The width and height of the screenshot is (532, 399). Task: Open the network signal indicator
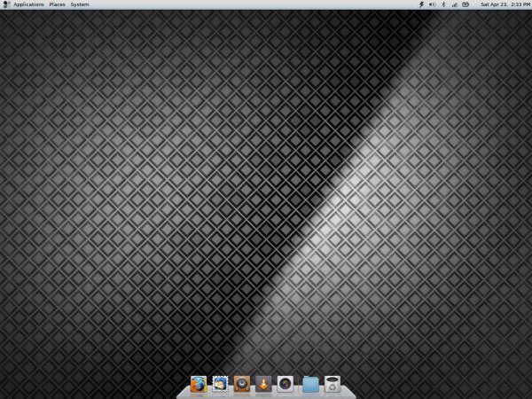coord(455,4)
